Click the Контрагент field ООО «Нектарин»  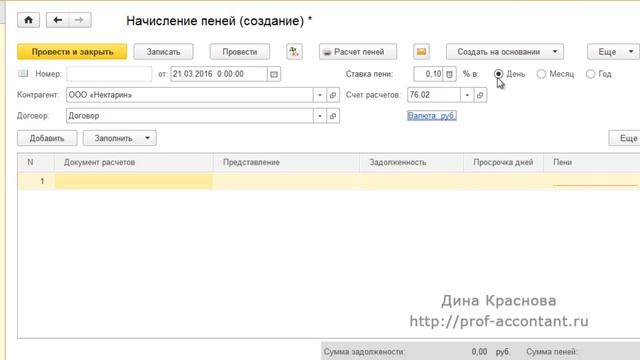190,95
